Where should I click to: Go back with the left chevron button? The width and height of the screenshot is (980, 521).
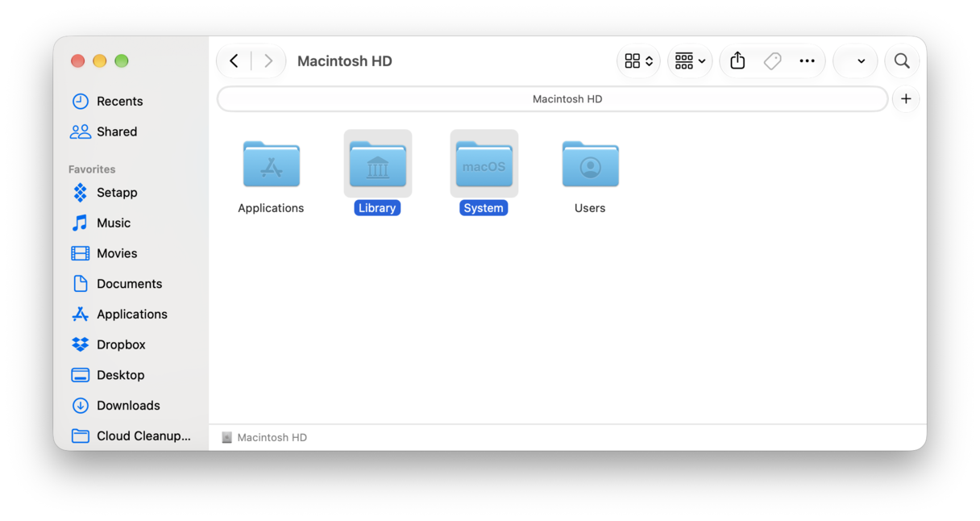click(234, 61)
